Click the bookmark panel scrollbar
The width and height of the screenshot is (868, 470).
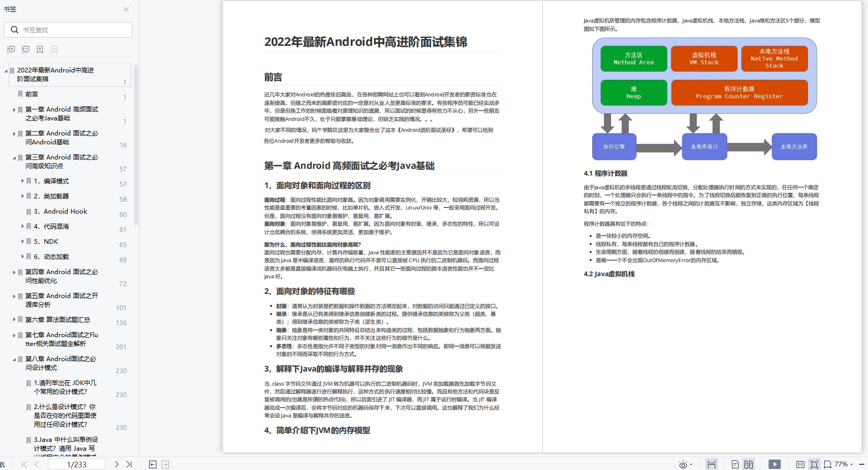[136, 145]
